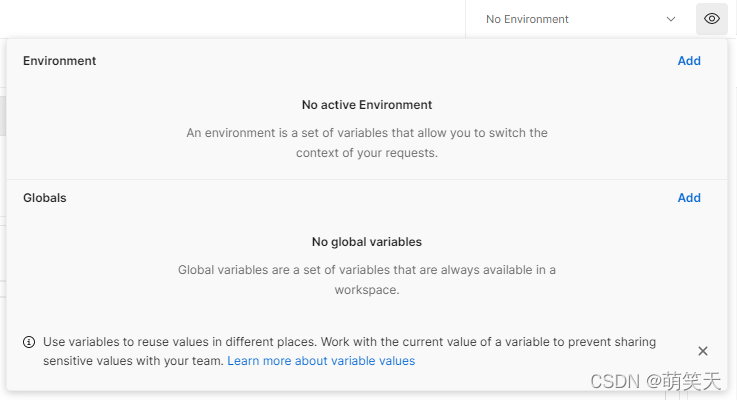Click the No global variables title

tap(367, 242)
